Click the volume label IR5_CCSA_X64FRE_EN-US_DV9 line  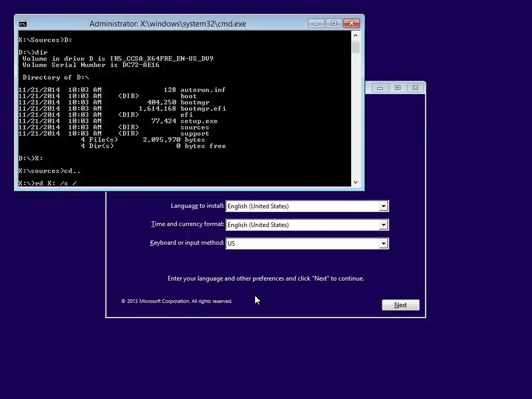118,59
